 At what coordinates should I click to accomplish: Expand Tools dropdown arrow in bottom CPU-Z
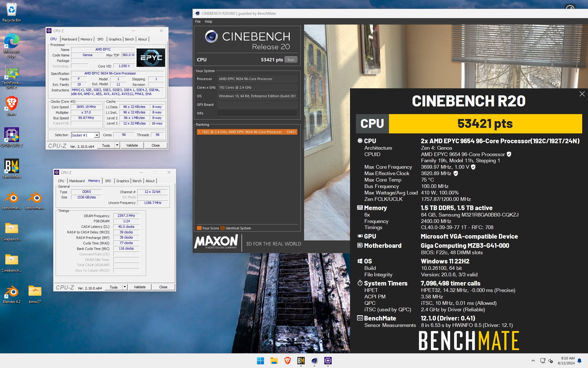[125, 287]
